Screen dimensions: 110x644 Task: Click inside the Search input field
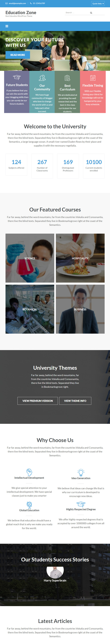tap(76, 13)
